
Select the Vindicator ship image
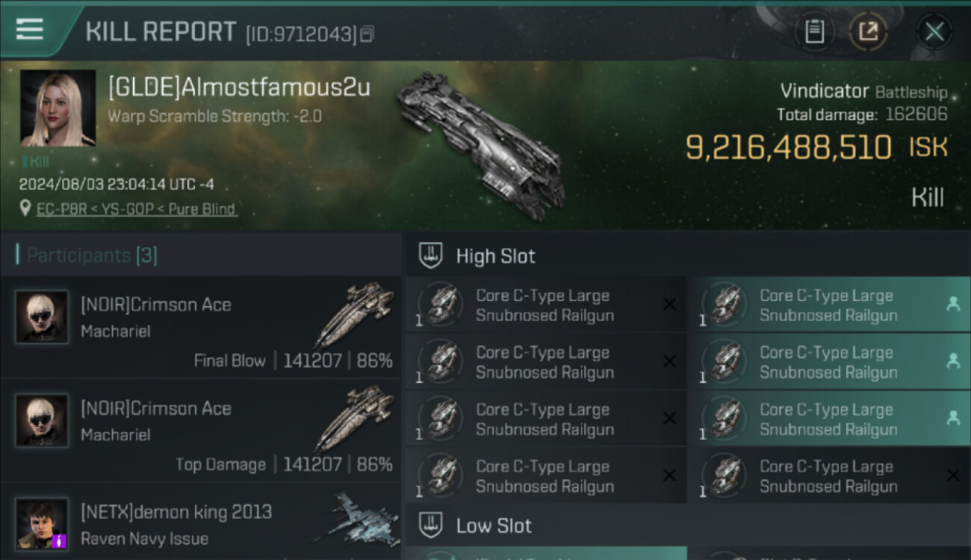point(480,144)
